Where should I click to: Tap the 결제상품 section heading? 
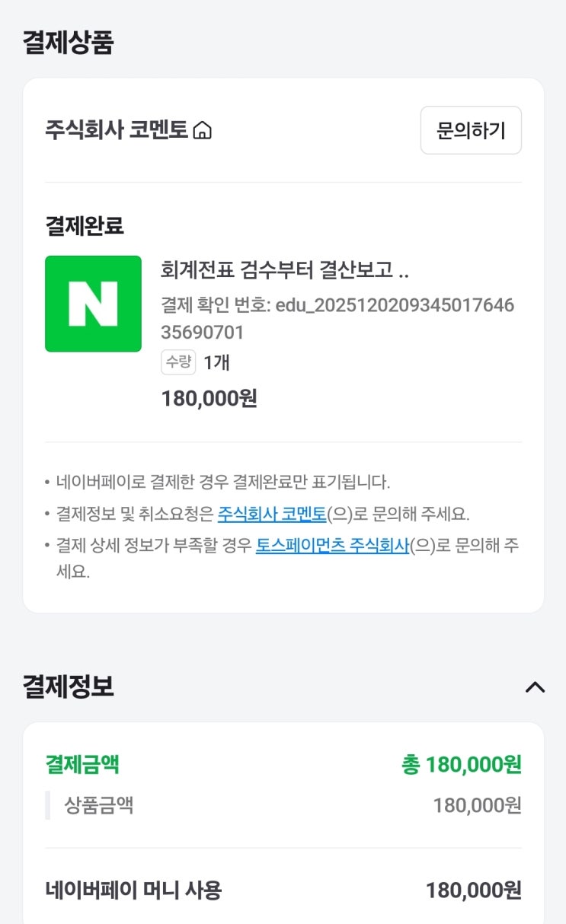click(68, 43)
